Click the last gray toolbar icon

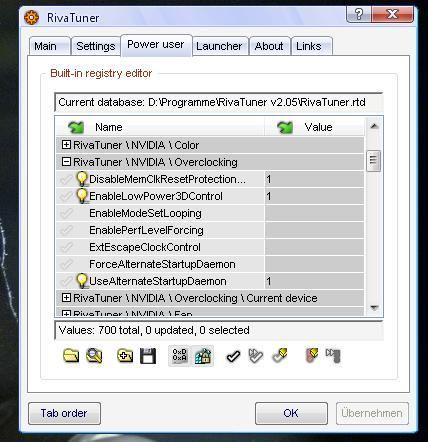click(333, 356)
